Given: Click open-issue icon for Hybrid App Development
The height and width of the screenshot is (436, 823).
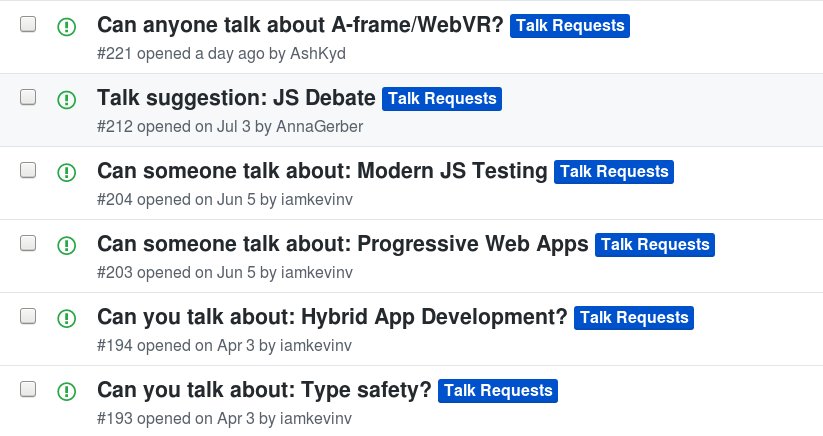Looking at the screenshot, I should [67, 318].
